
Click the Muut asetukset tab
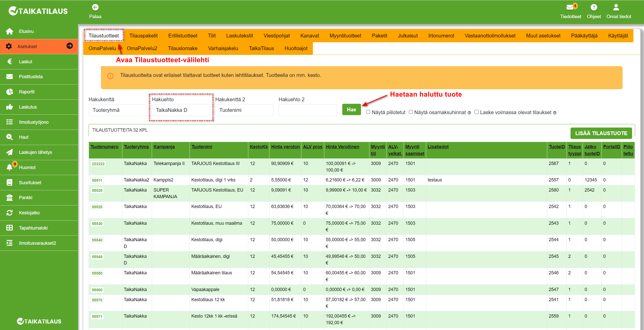pyautogui.click(x=543, y=36)
